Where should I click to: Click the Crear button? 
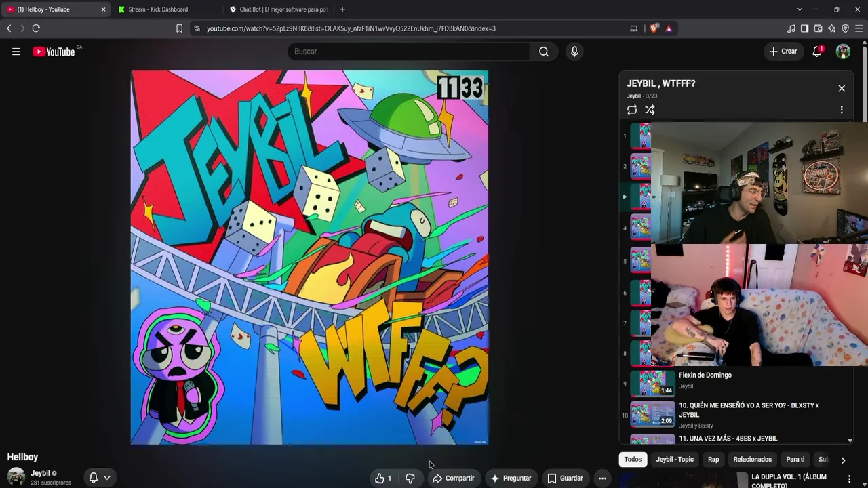coord(783,52)
